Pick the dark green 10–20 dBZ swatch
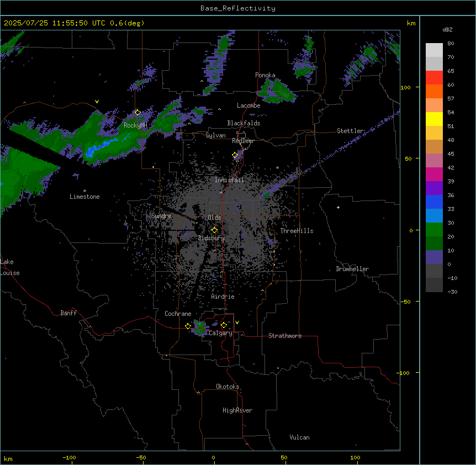The image size is (476, 465). coord(434,243)
